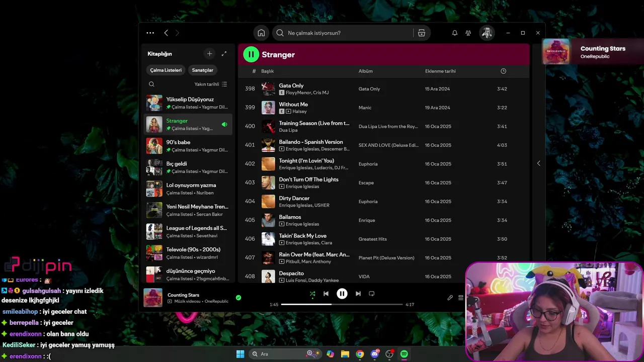Click the Halsey artist link
The image size is (644, 362).
[x=299, y=112]
